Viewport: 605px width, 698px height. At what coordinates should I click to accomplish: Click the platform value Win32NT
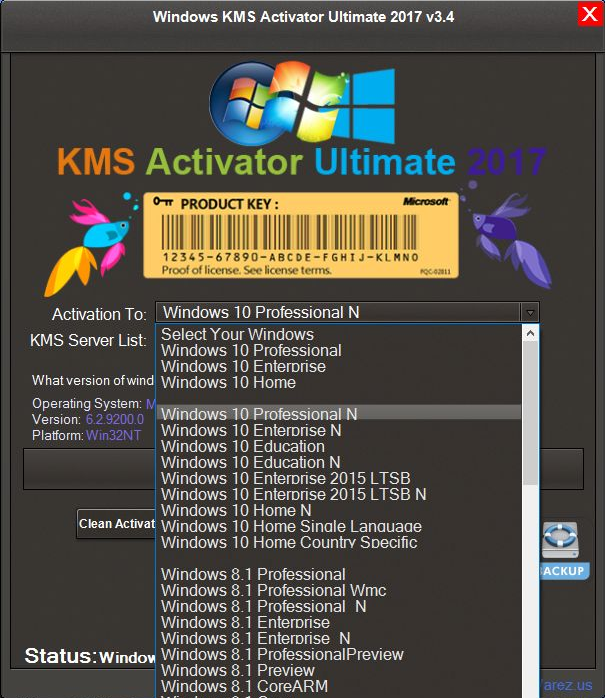coord(114,435)
